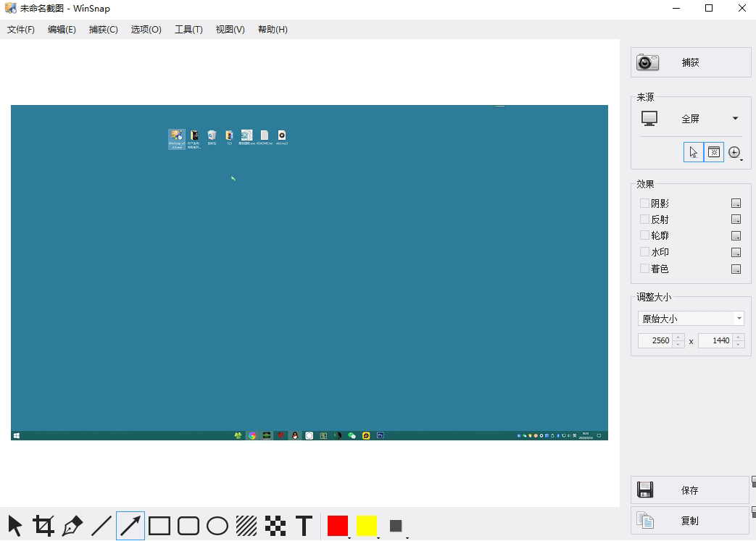Click the 复制 copy button
The width and height of the screenshot is (756, 541).
(689, 520)
